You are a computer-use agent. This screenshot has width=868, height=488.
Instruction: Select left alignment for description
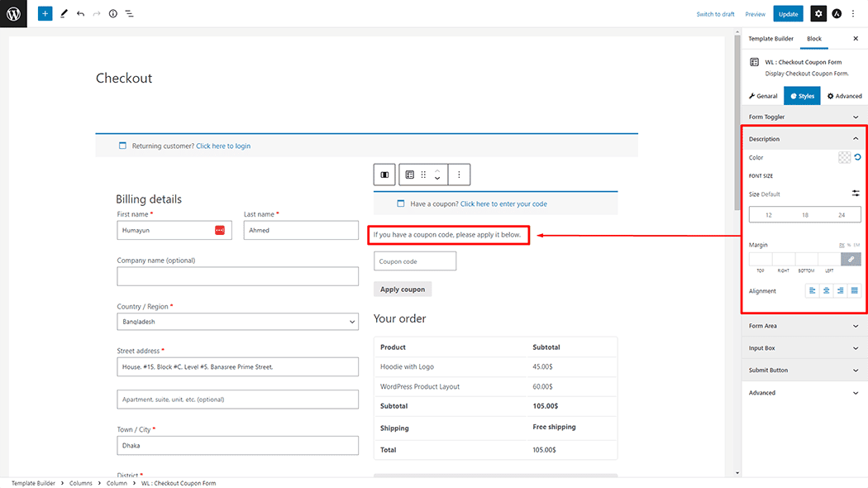click(x=813, y=291)
